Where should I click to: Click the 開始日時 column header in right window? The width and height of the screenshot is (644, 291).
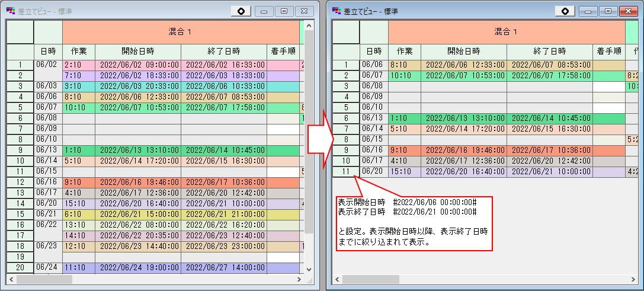(x=464, y=52)
